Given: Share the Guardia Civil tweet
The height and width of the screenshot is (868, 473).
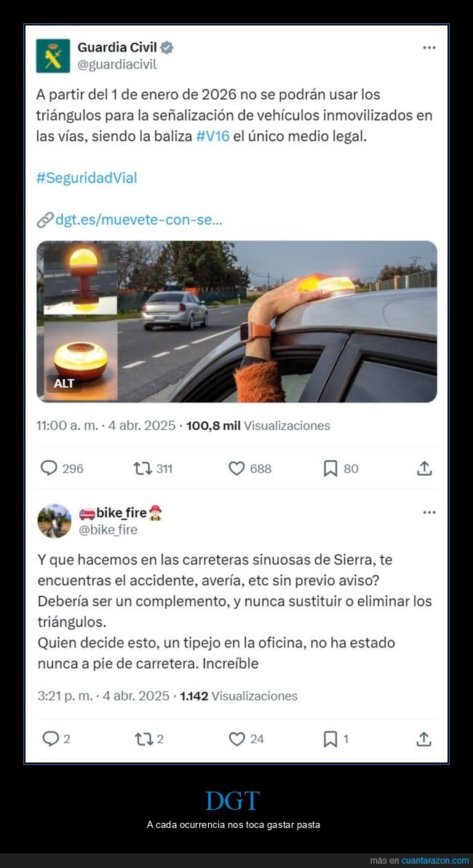Looking at the screenshot, I should click(424, 469).
